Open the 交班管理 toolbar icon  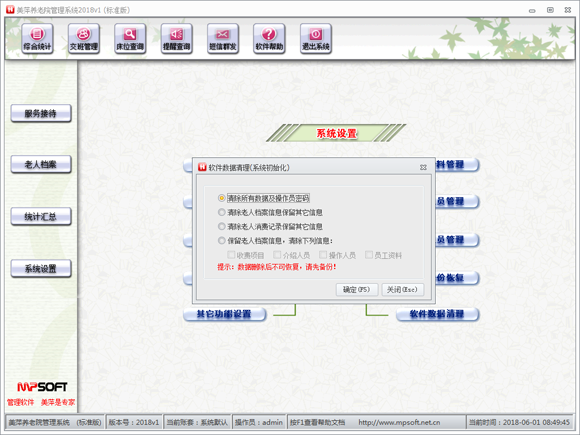pyautogui.click(x=84, y=38)
